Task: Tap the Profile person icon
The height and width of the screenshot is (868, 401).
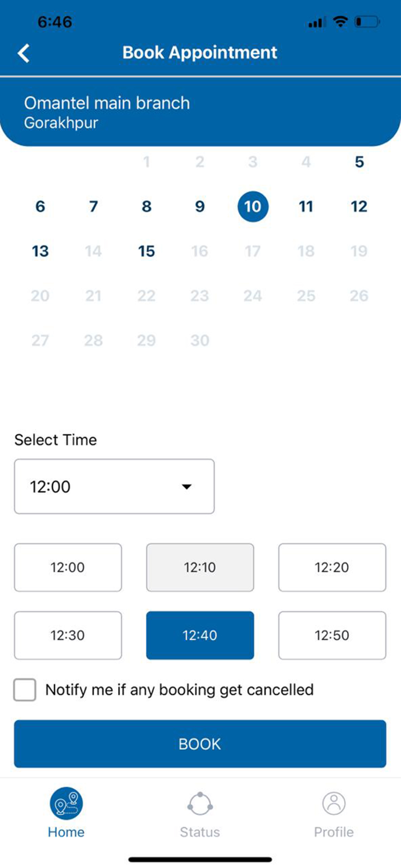Action: coord(334,803)
